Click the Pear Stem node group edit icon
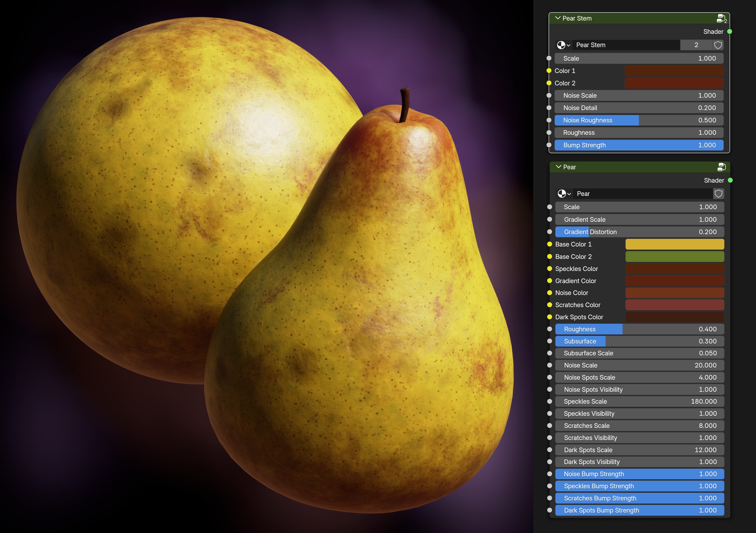 (721, 18)
